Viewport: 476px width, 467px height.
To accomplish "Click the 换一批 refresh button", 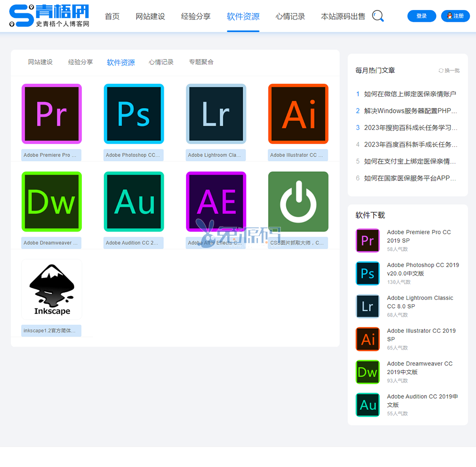I will coord(449,70).
